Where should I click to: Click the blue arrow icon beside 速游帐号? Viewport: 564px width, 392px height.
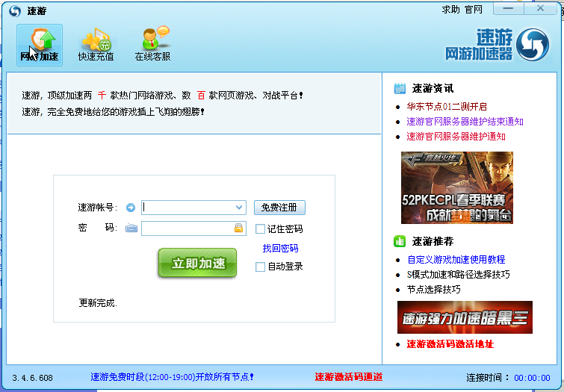click(x=131, y=208)
